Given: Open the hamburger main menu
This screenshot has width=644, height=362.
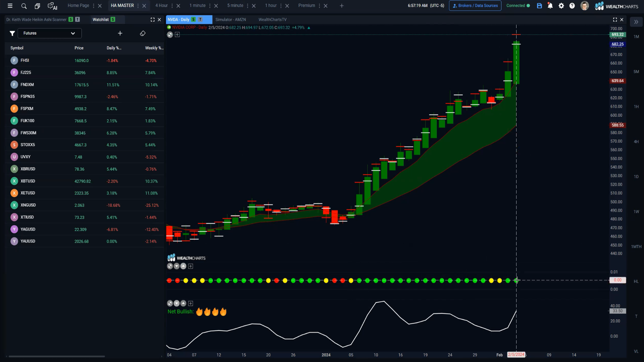Looking at the screenshot, I should (x=10, y=6).
